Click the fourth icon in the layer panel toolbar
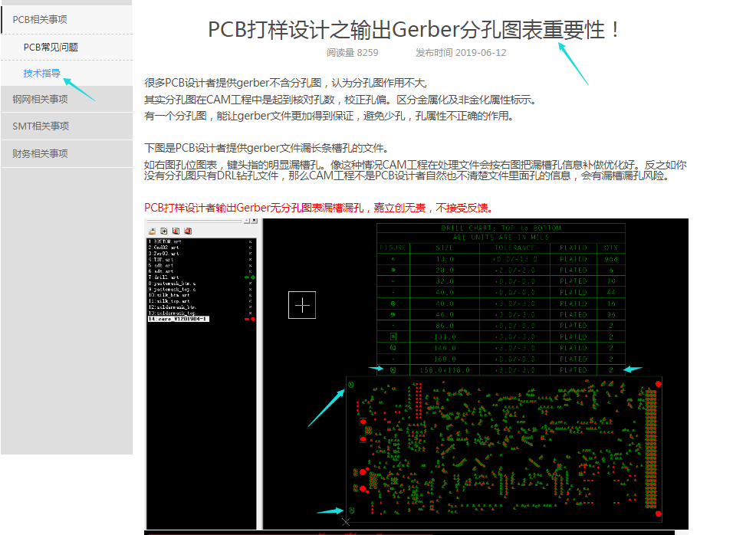The width and height of the screenshot is (756, 535). tap(188, 231)
